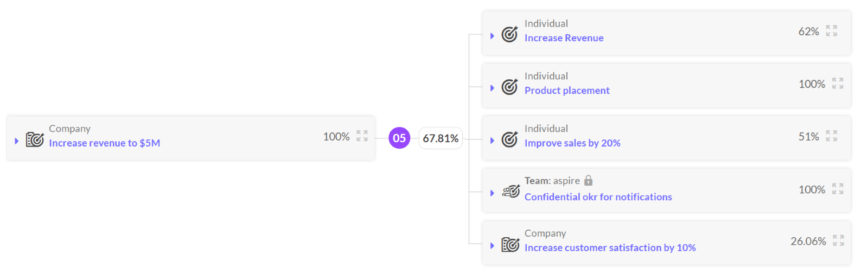Expand the Increase Revenue objective arrow

tap(492, 36)
